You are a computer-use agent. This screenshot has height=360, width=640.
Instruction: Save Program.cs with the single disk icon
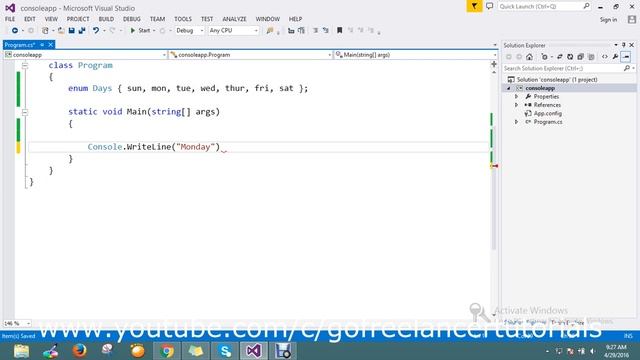click(71, 31)
